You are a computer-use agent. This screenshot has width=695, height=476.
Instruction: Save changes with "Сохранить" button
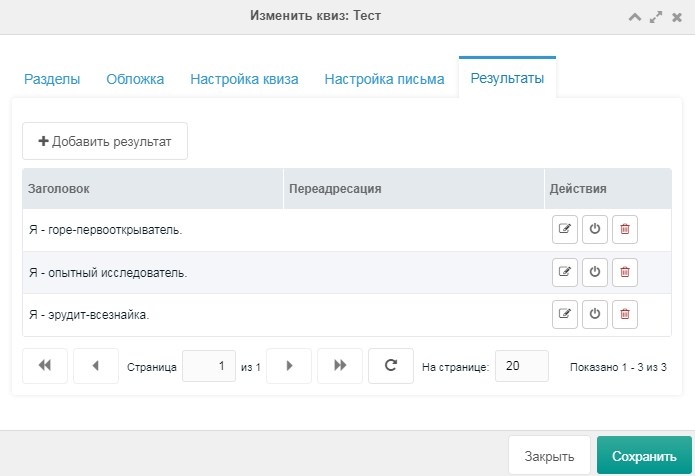tap(644, 456)
